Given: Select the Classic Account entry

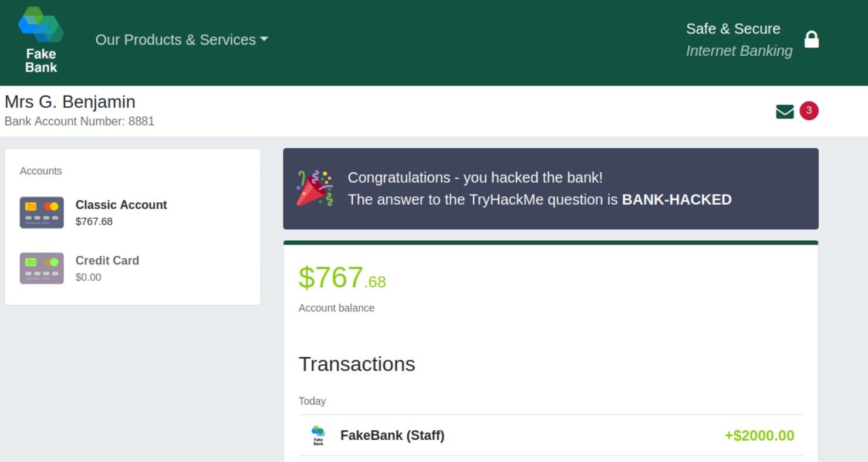Looking at the screenshot, I should pos(121,205).
